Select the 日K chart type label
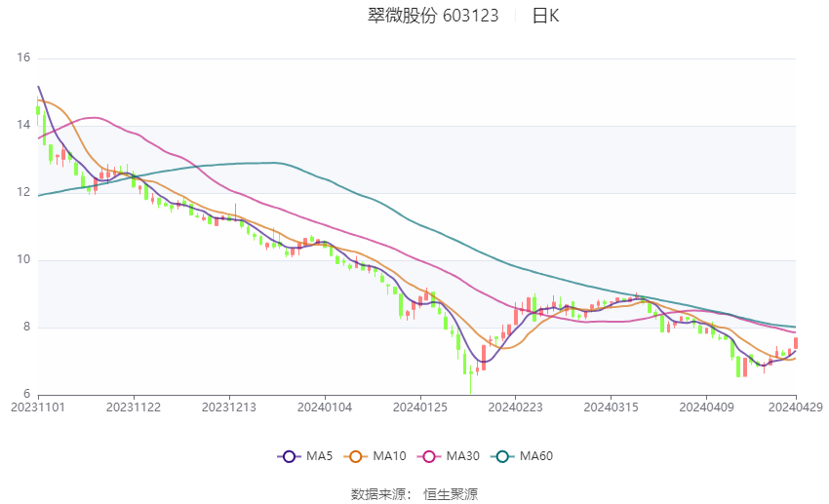This screenshot has width=829, height=504. pyautogui.click(x=545, y=16)
